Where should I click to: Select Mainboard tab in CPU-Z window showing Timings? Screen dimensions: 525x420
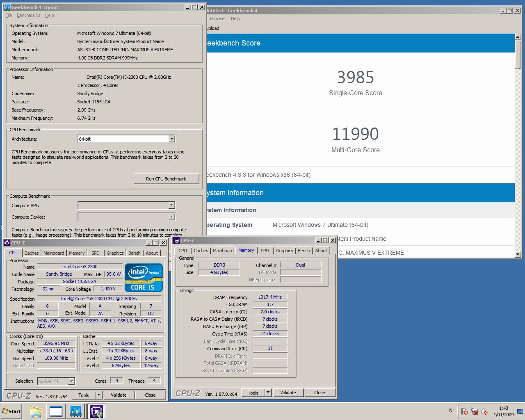[x=223, y=251]
